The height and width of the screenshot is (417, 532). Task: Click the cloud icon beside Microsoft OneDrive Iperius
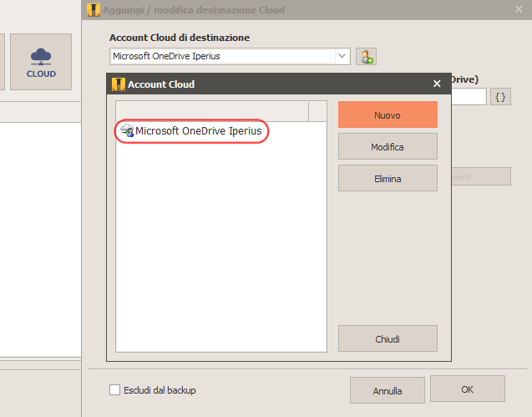point(127,130)
